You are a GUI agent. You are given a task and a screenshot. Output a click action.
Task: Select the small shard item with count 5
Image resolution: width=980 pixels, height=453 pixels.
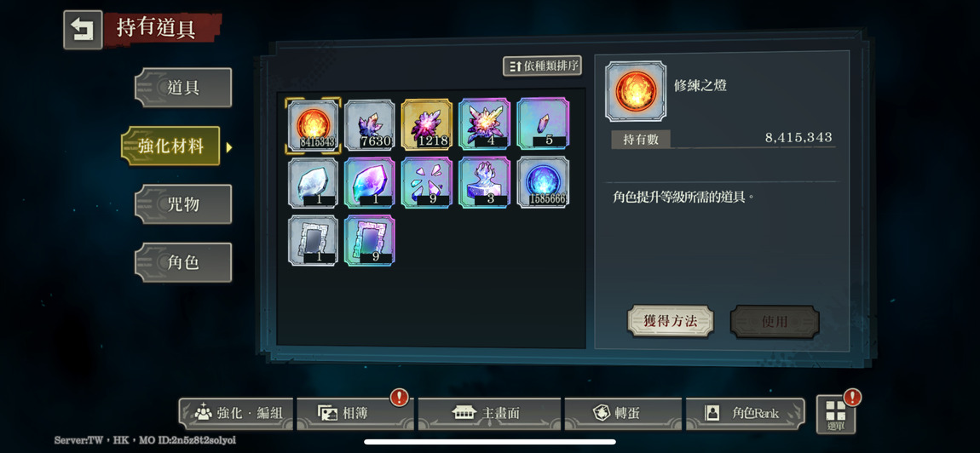click(544, 125)
